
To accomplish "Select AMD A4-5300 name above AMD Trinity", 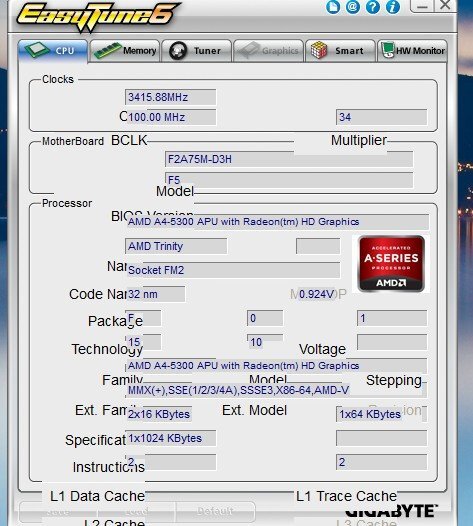I will coord(277,222).
